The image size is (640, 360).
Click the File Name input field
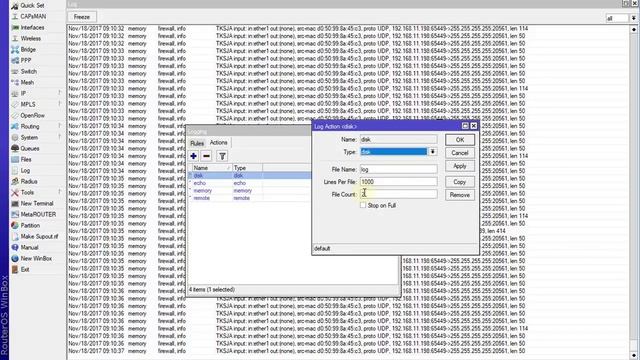[398, 169]
